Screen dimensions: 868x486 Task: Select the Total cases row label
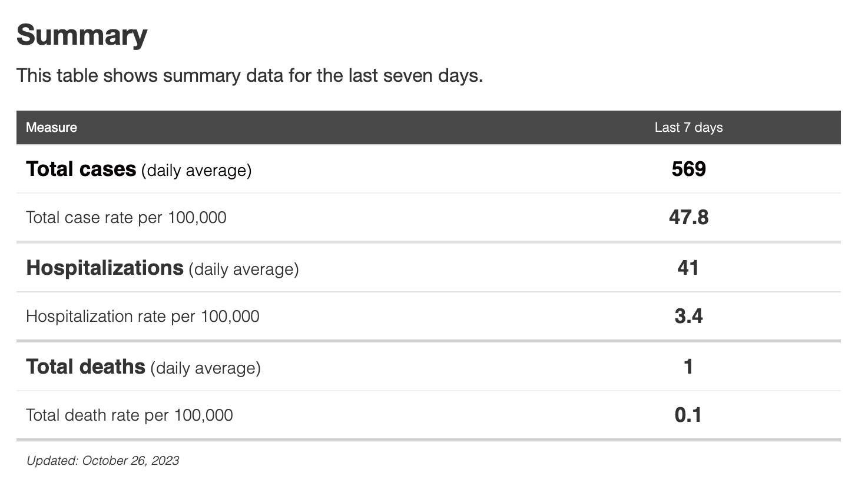(x=81, y=169)
